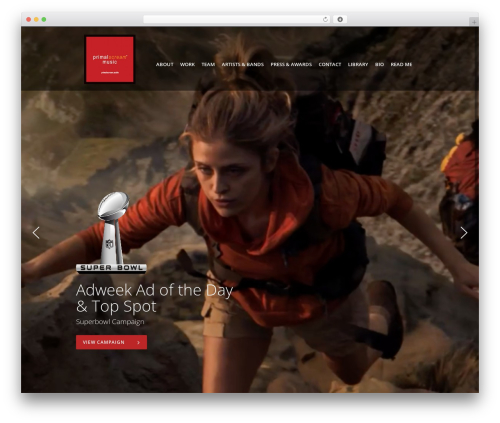Open ARTISTS & BANDS in navigation
The width and height of the screenshot is (500, 423).
click(x=243, y=64)
